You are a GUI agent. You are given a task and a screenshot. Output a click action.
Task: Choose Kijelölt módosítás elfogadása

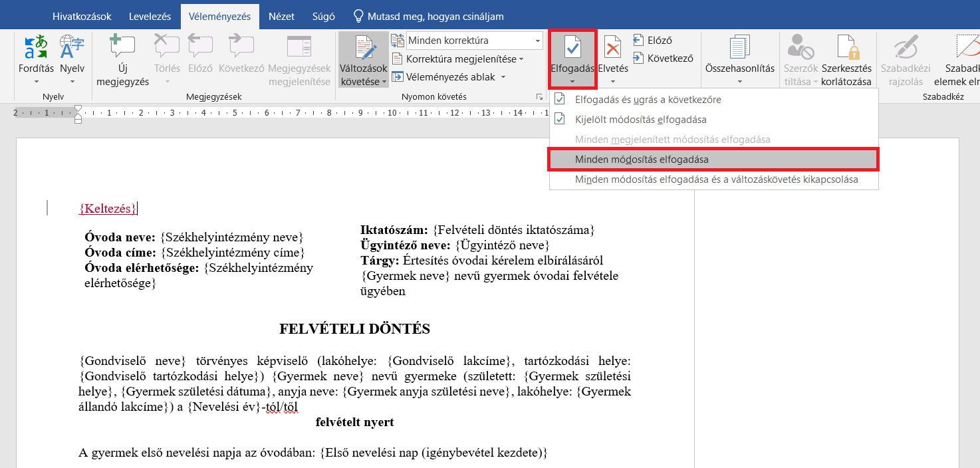(713, 120)
